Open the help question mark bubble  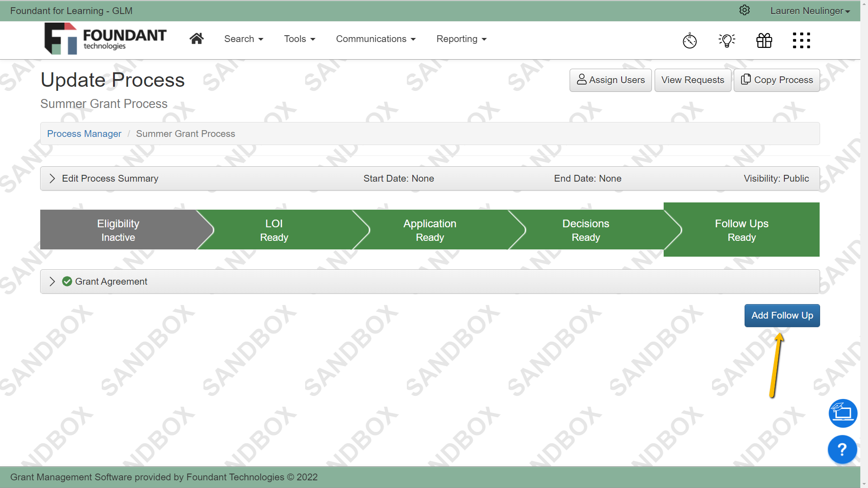point(842,449)
